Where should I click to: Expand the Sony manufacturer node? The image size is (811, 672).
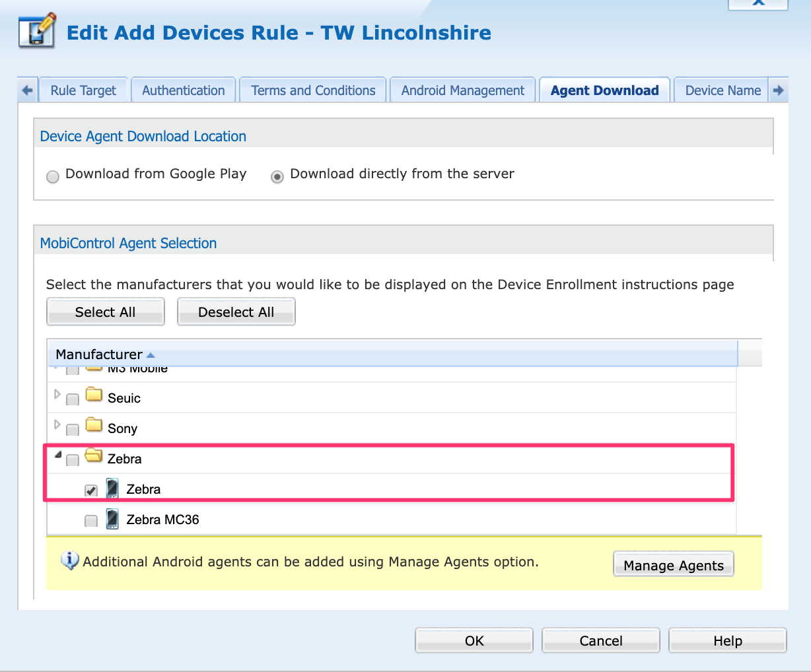[57, 425]
